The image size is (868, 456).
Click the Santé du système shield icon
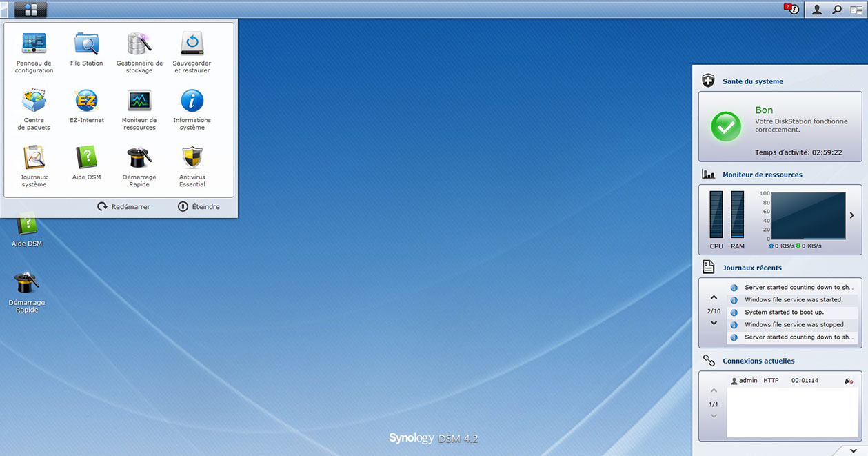point(708,81)
